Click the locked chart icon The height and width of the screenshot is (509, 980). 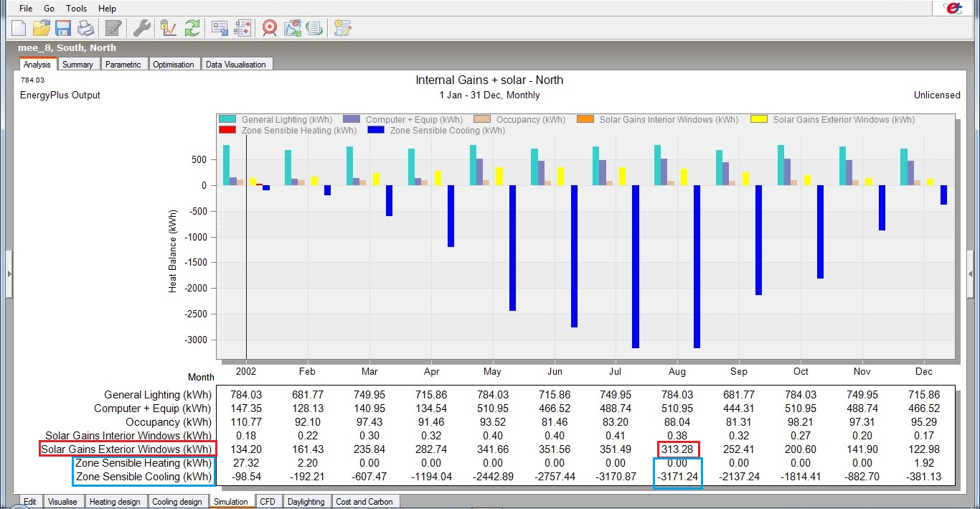[x=169, y=28]
